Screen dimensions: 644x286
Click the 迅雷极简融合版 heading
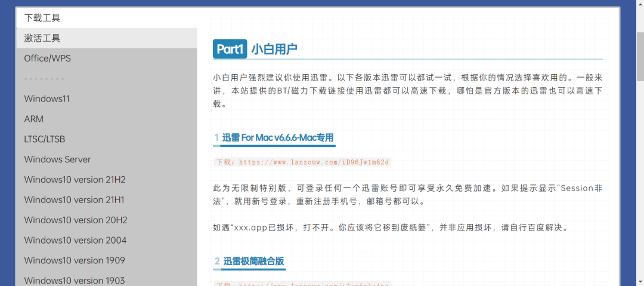coord(253,261)
